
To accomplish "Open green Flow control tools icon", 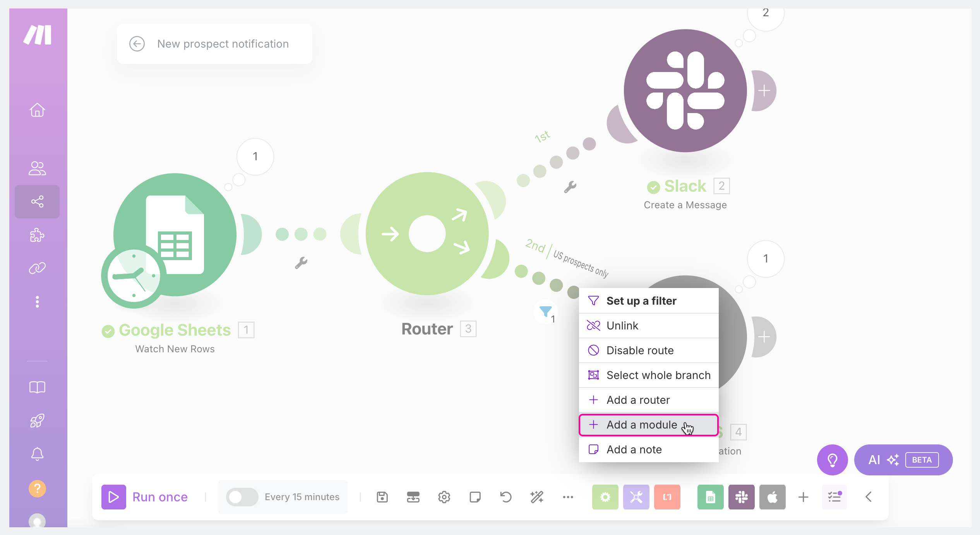I will point(605,497).
